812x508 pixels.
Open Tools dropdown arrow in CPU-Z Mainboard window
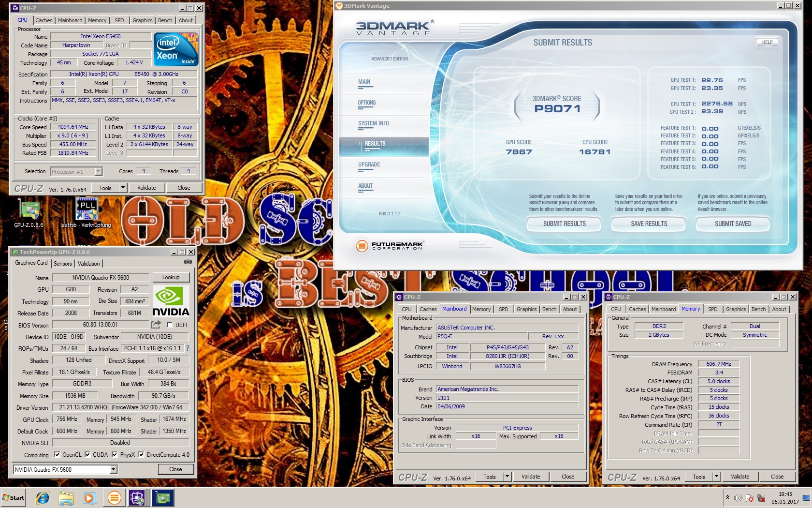pos(507,477)
